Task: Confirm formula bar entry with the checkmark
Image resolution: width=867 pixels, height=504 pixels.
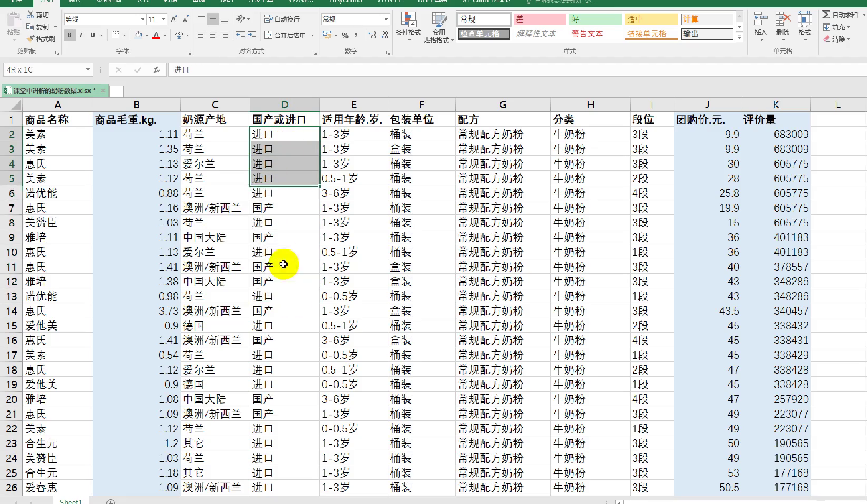Action: 138,70
